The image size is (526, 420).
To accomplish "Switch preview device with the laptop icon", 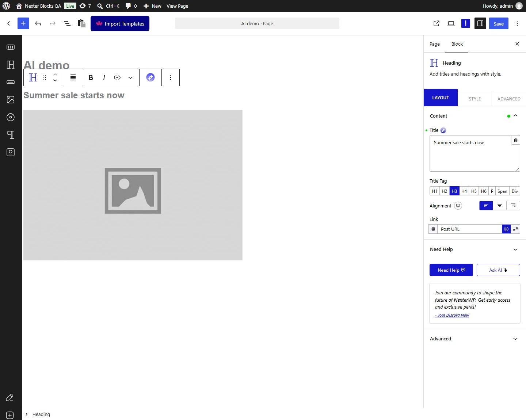I will [451, 23].
